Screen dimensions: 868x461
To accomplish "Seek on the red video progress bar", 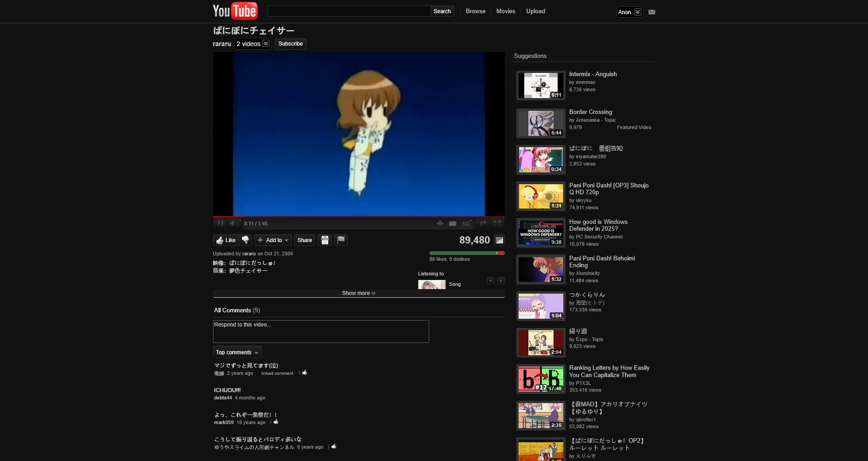I will [x=359, y=217].
